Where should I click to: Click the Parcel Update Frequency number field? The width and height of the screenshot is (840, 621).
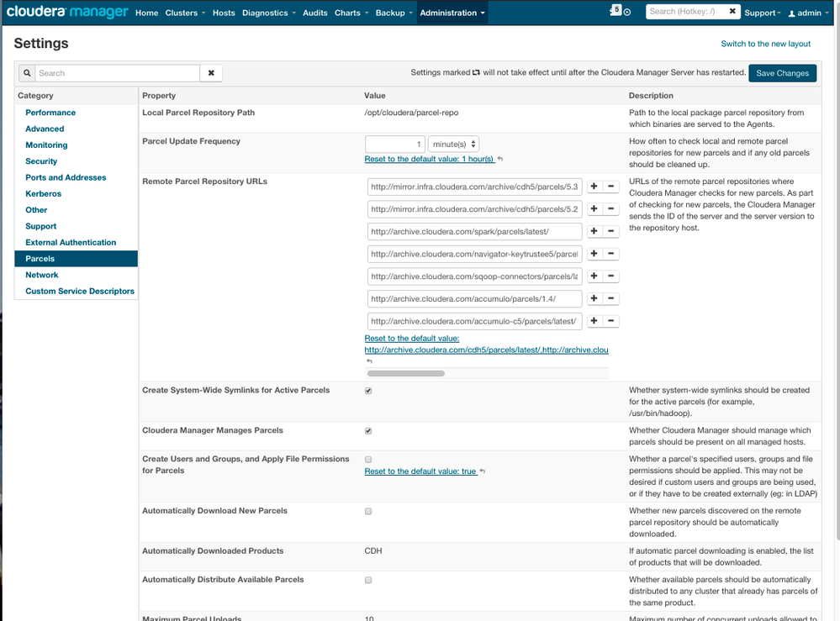pos(395,144)
